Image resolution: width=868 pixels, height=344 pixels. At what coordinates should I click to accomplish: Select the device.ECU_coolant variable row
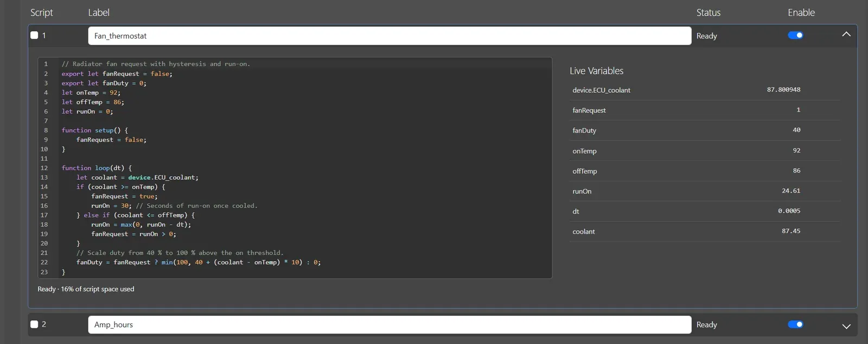[x=705, y=90]
